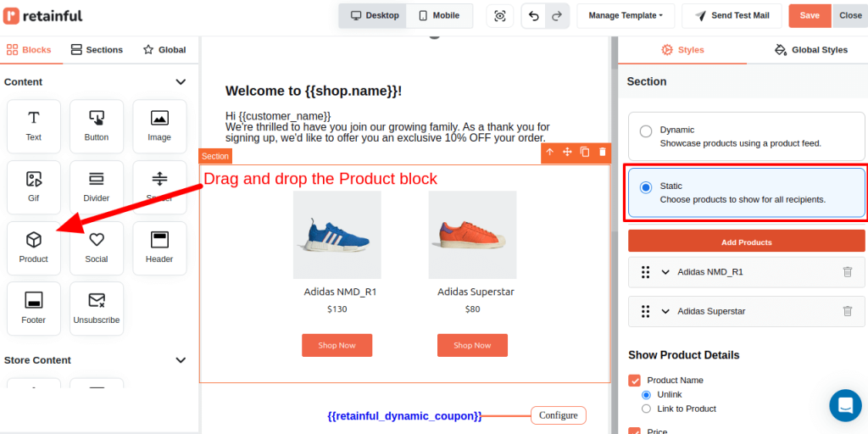
Task: Click the $80 price text
Action: [472, 309]
